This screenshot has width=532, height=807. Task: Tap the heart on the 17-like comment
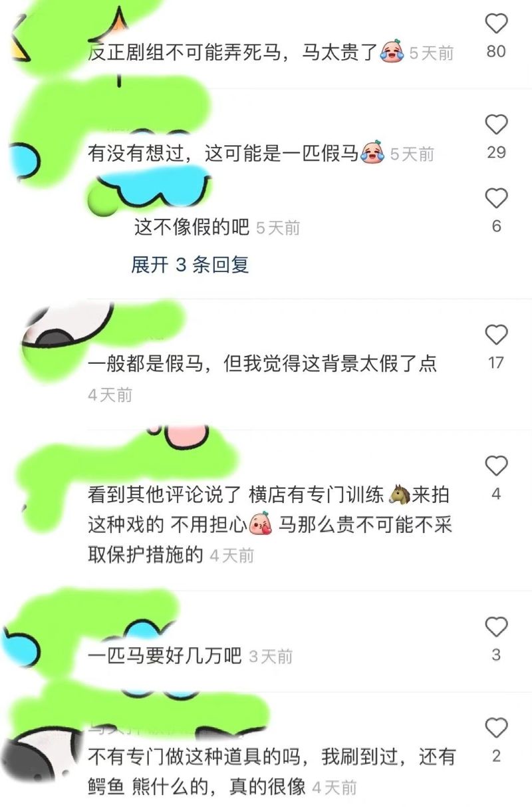point(496,335)
